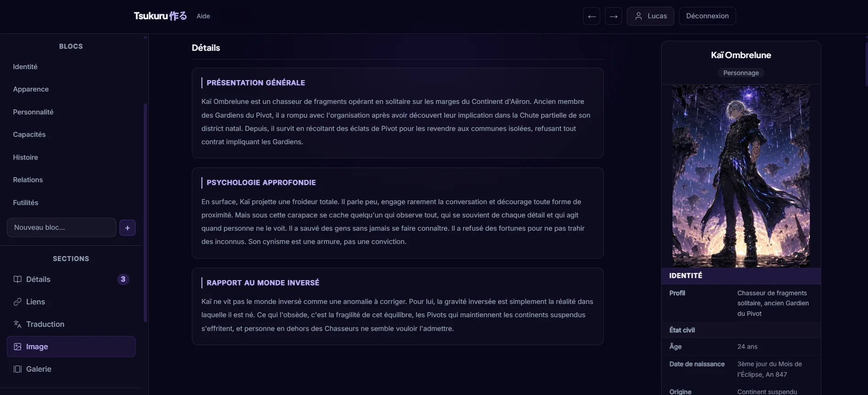Open the Lucas user profile

[651, 16]
